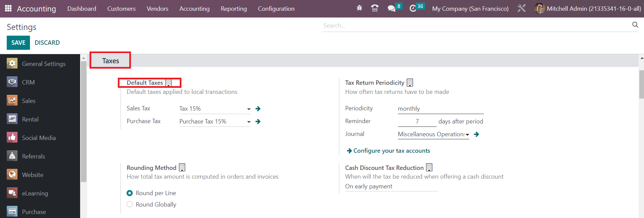Viewport: 644px width, 218px height.
Task: Select the Round per Line option
Action: click(130, 193)
